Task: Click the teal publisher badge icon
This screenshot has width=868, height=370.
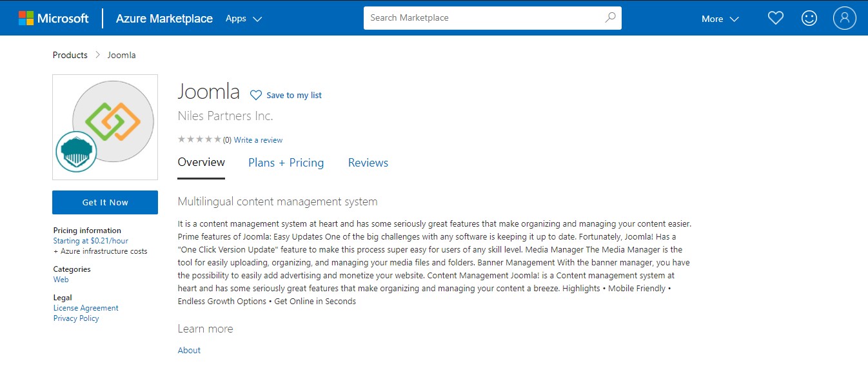Action: pyautogui.click(x=75, y=152)
